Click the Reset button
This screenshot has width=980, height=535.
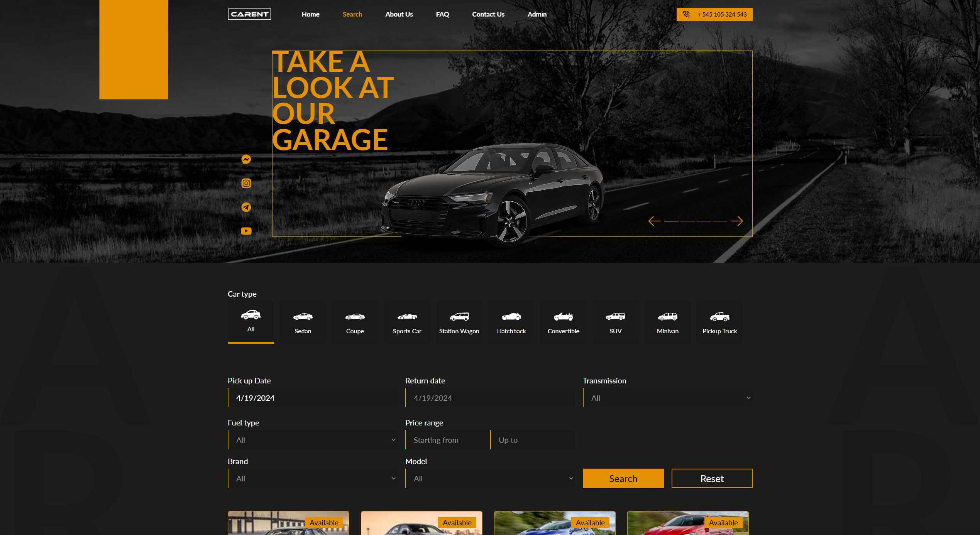pos(712,479)
